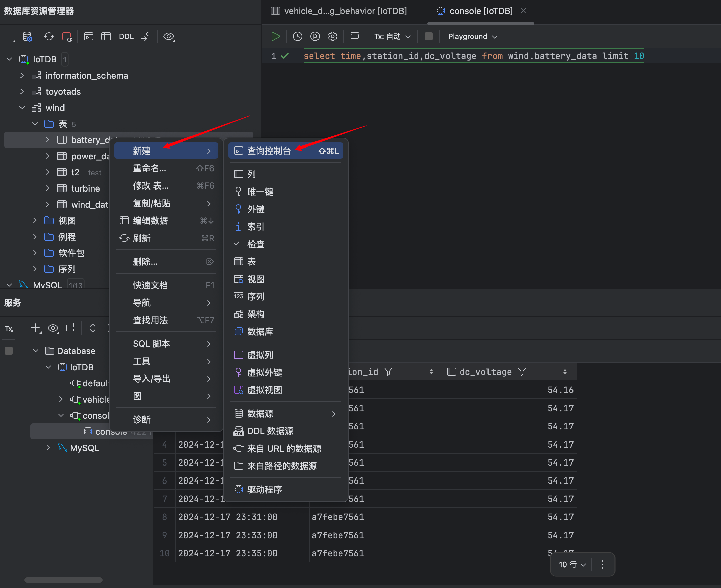Toggle the view options eye icon in explorer
This screenshot has height=588, width=721.
[x=169, y=36]
